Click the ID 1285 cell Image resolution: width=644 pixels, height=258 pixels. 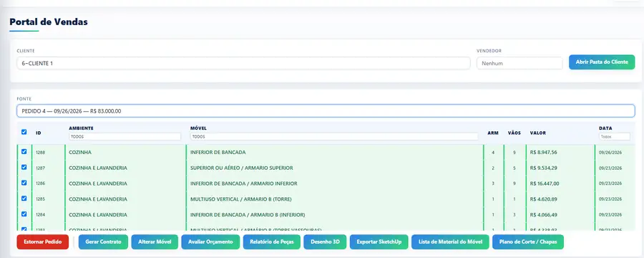[40, 199]
